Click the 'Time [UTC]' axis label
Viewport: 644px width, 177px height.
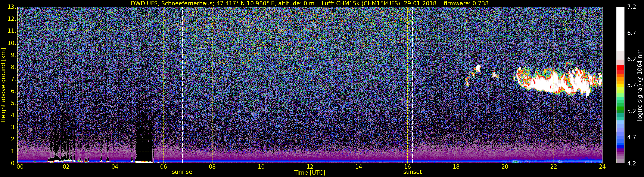(310, 172)
